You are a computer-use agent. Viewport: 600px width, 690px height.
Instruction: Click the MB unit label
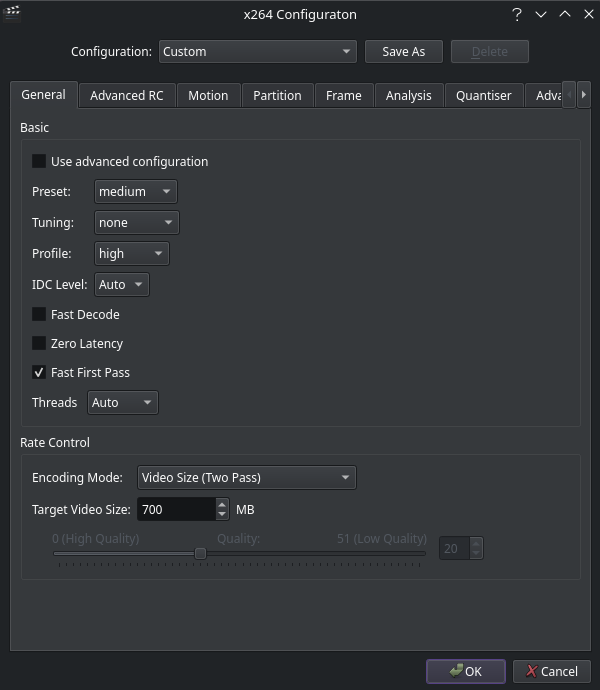click(x=245, y=510)
